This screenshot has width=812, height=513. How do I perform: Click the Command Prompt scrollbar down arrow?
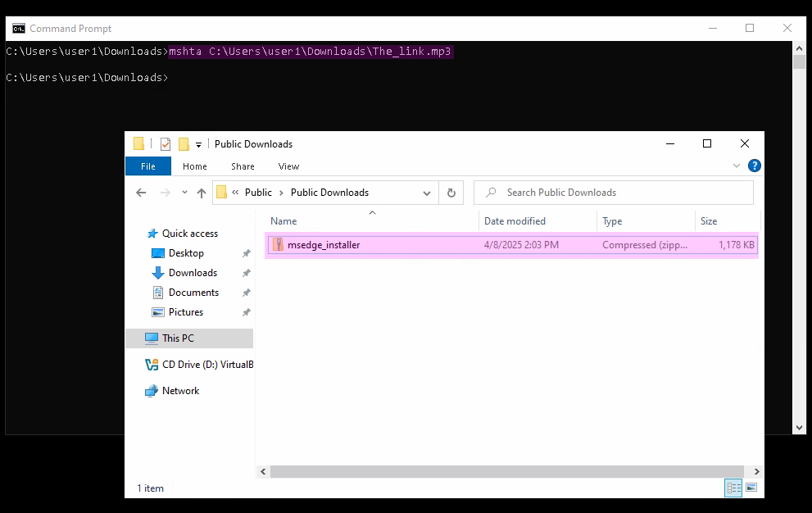799,428
